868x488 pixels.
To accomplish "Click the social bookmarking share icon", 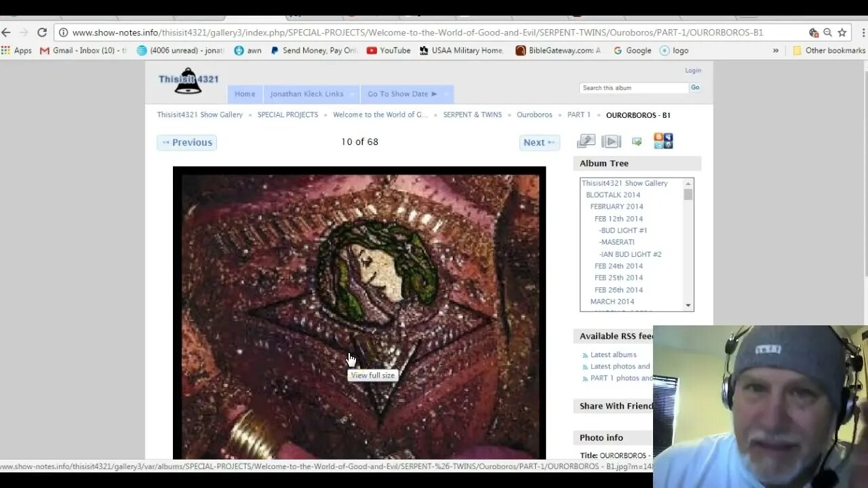I will pyautogui.click(x=663, y=141).
